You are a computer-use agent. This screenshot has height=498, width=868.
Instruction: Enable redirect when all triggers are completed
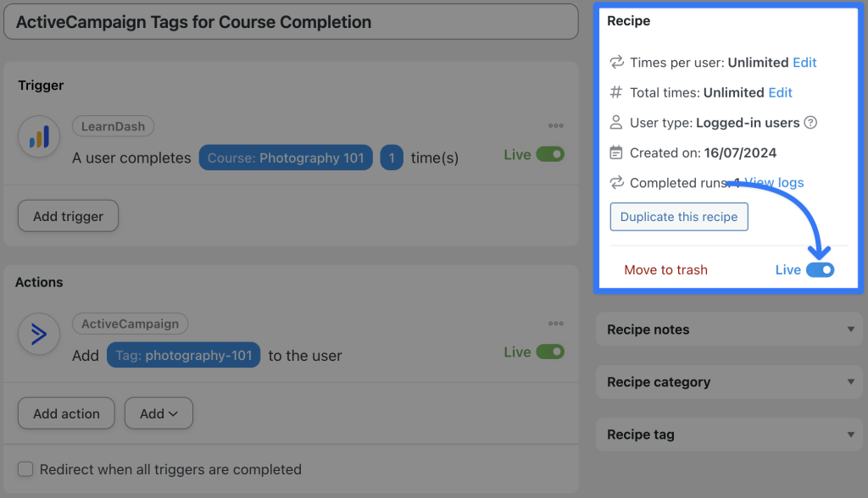[26, 468]
